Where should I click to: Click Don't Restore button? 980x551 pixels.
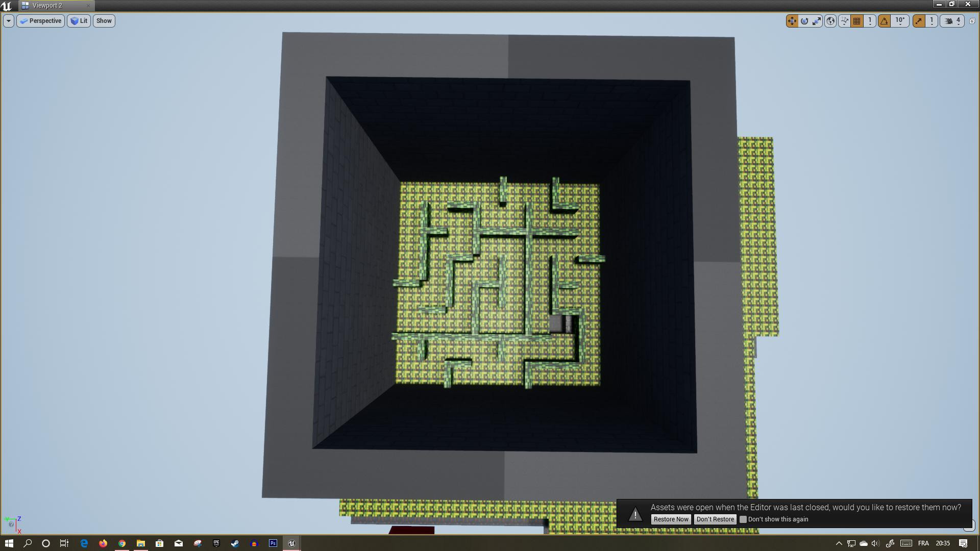click(x=715, y=519)
